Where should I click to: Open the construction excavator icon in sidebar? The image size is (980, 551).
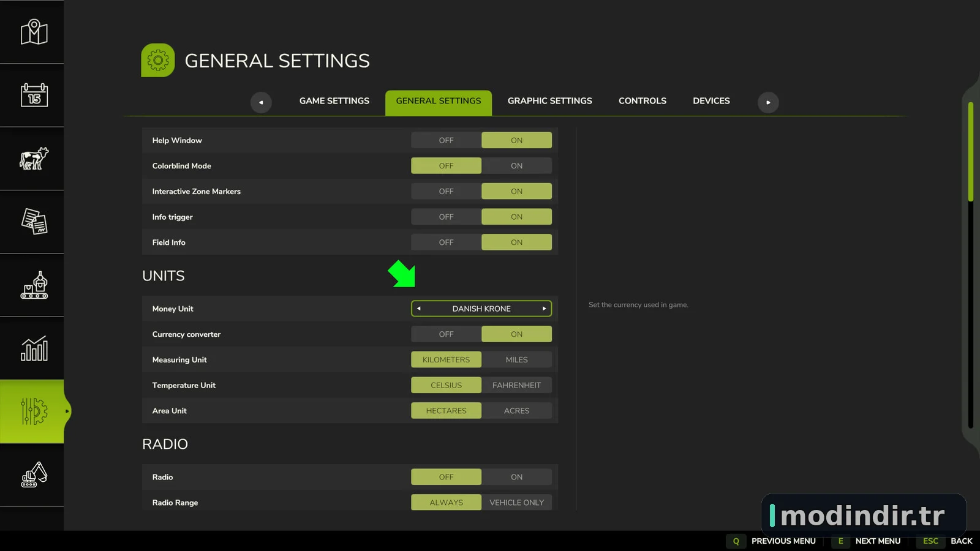34,474
